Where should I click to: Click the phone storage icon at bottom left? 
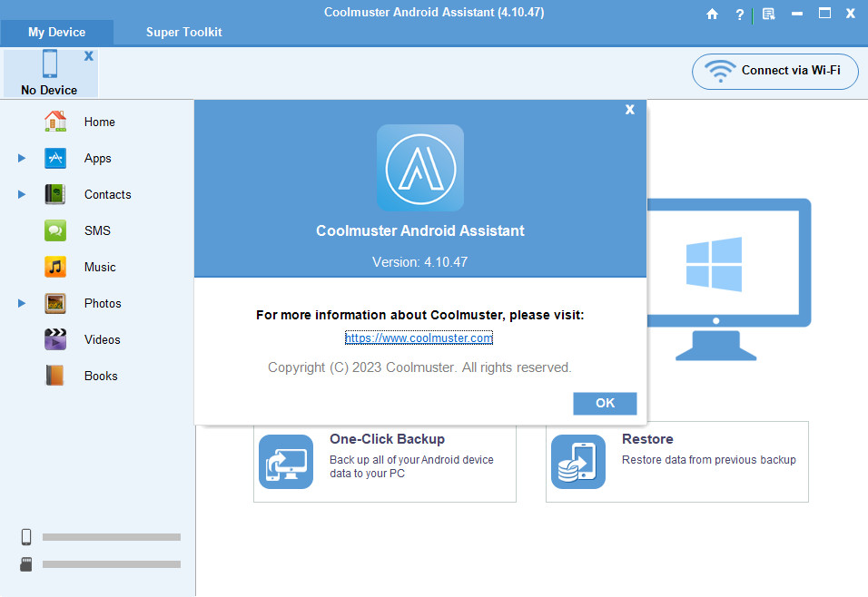[26, 537]
